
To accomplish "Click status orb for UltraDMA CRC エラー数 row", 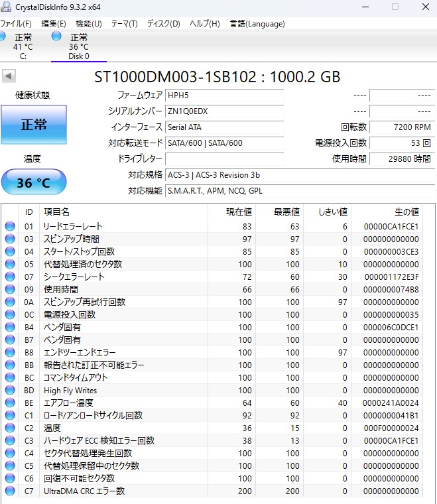I will click(10, 491).
